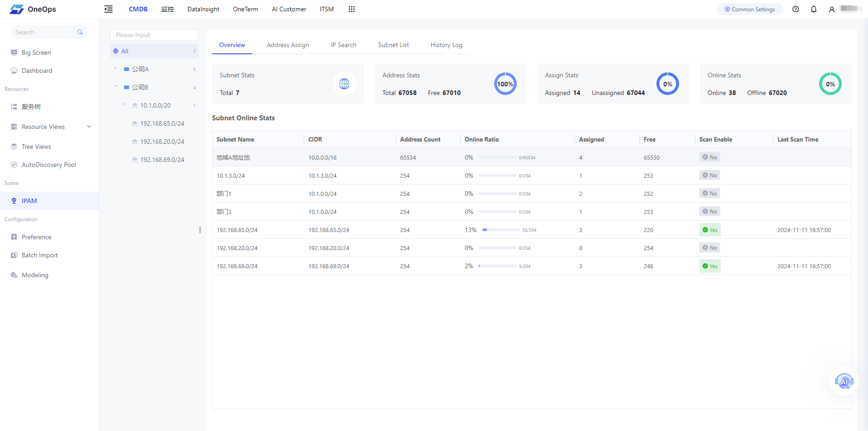Screen dimensions: 868x431
Task: Click Online Stats 0% progress circle
Action: click(x=830, y=84)
